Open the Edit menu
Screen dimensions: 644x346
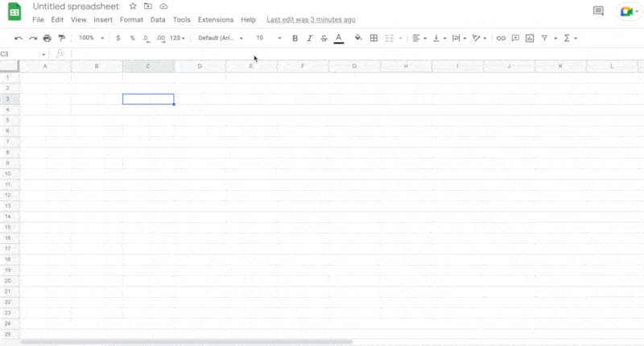(57, 19)
